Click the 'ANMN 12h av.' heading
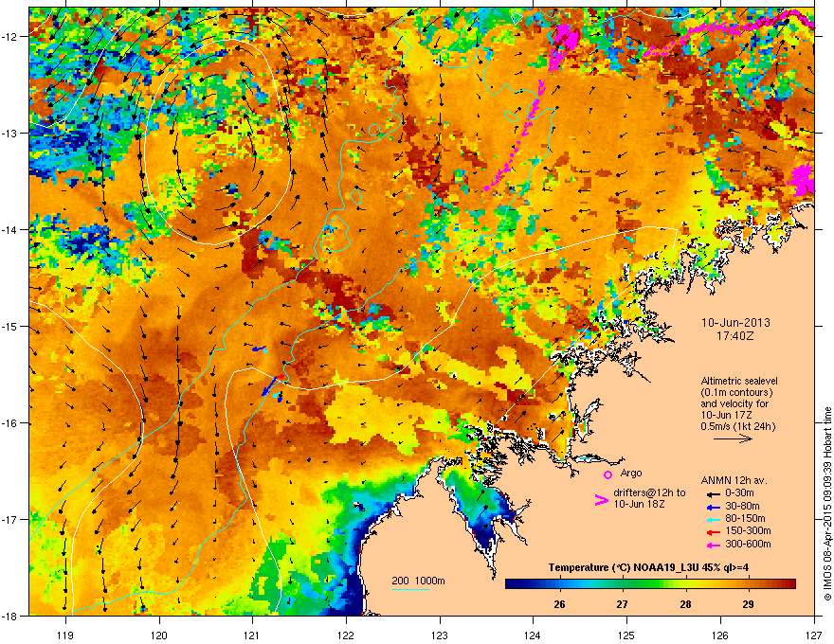This screenshot has width=834, height=644. (x=734, y=480)
